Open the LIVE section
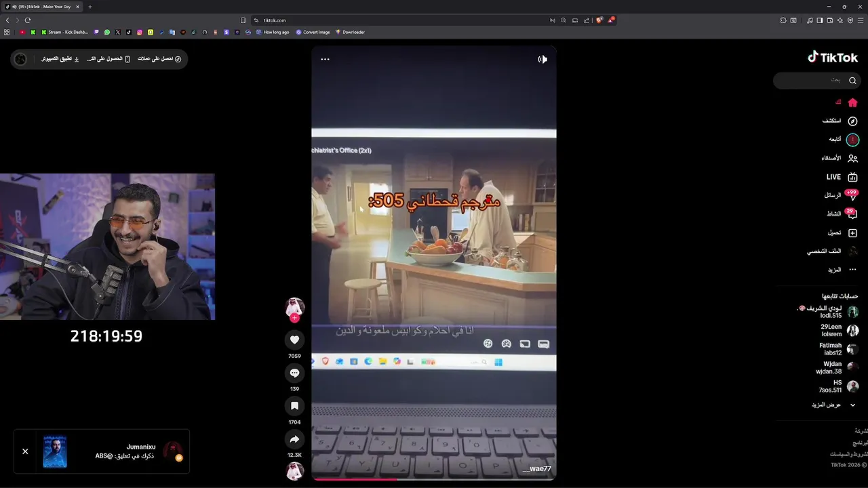868x488 pixels. [x=842, y=177]
